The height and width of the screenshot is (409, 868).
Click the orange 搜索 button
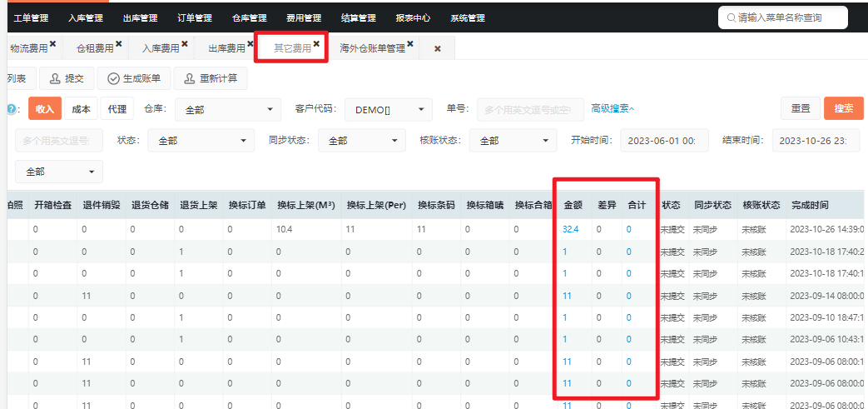(844, 108)
